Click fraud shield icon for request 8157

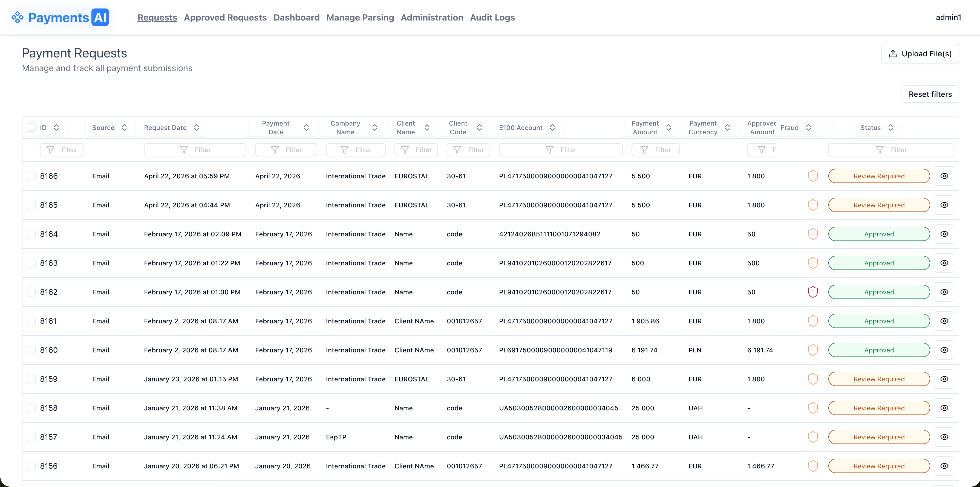(x=813, y=437)
